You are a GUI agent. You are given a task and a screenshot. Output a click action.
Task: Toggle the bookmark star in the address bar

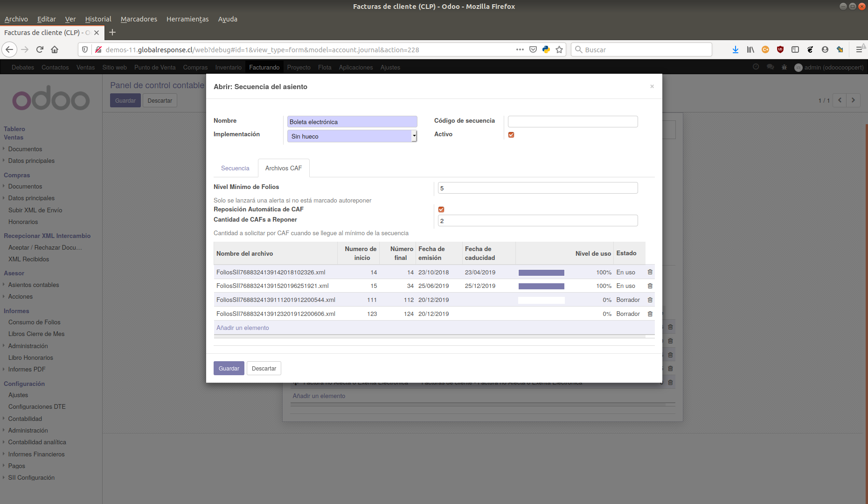(x=559, y=49)
